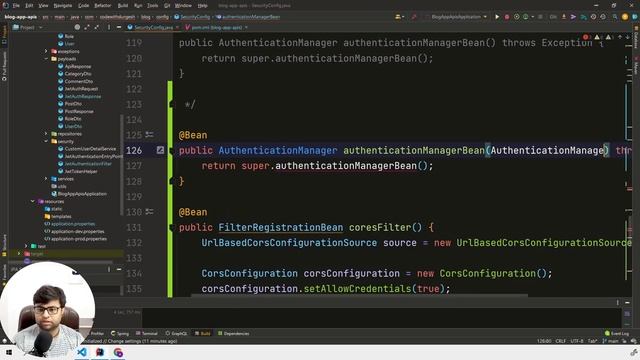
Task: Expand the services folder
Action: (x=46, y=179)
